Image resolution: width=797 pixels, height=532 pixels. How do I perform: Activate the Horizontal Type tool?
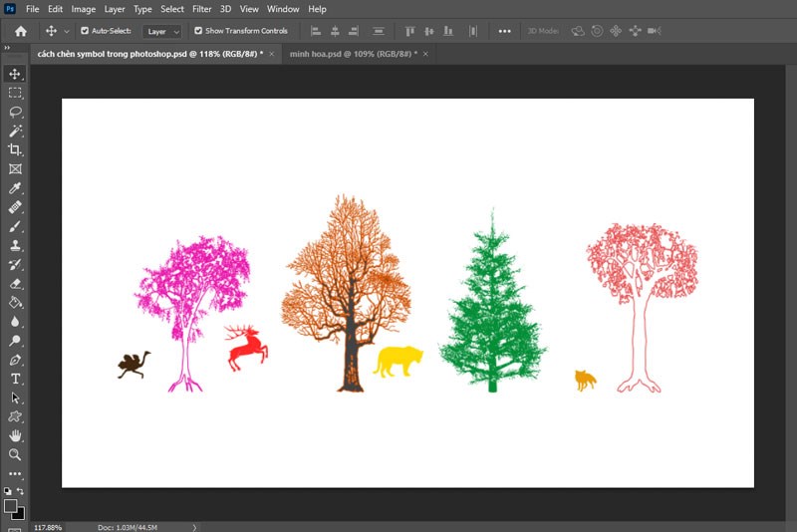coord(15,379)
